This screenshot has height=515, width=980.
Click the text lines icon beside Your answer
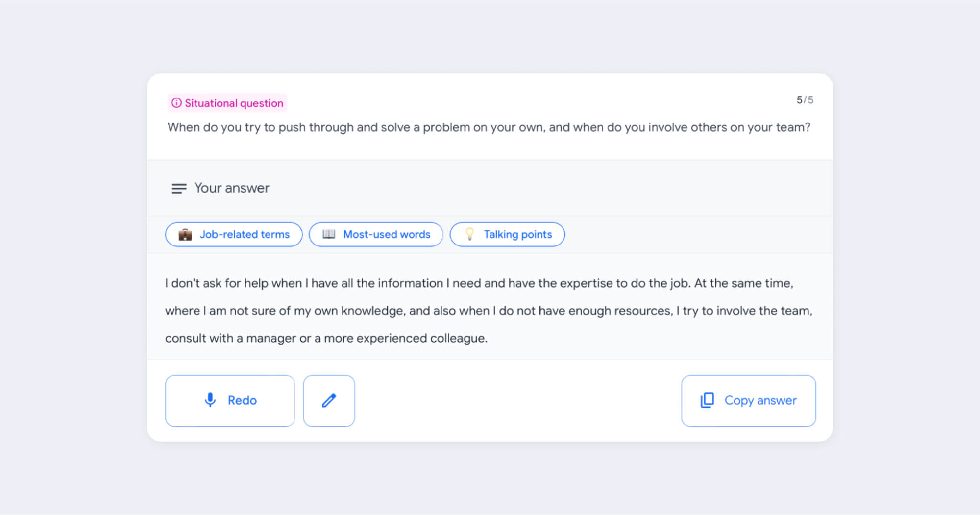[x=179, y=188]
